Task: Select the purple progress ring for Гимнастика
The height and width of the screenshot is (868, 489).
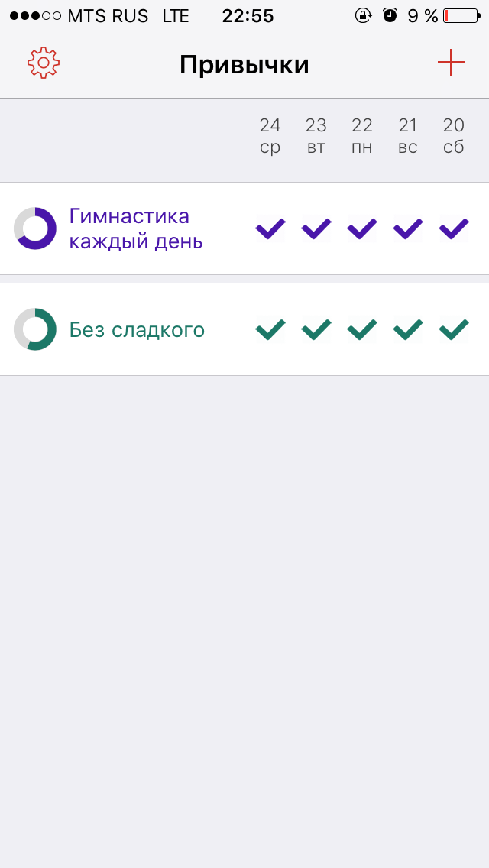Action: click(34, 227)
